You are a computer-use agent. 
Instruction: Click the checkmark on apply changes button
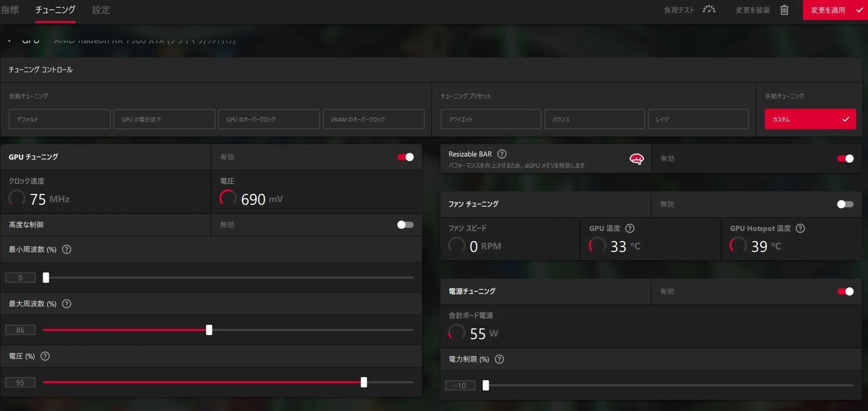859,10
